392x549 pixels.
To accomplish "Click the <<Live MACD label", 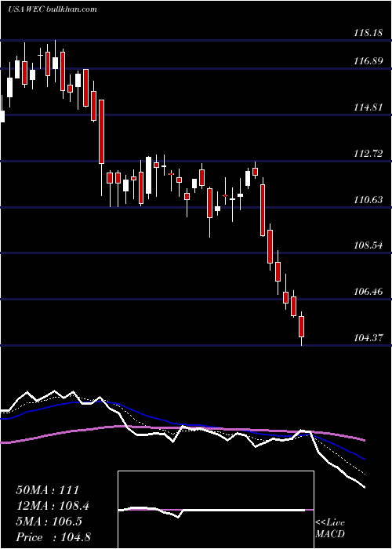I will click(x=330, y=528).
